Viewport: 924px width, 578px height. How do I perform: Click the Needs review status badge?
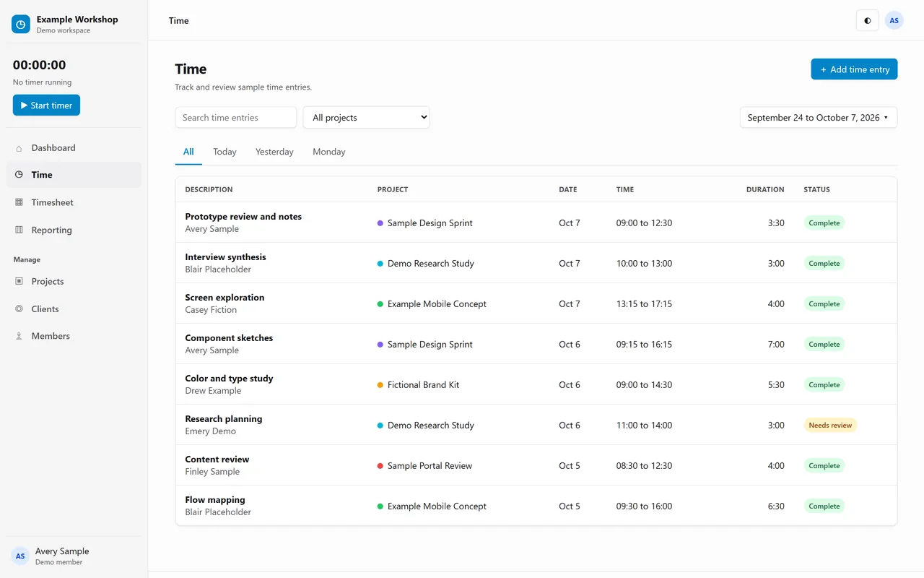pos(830,426)
